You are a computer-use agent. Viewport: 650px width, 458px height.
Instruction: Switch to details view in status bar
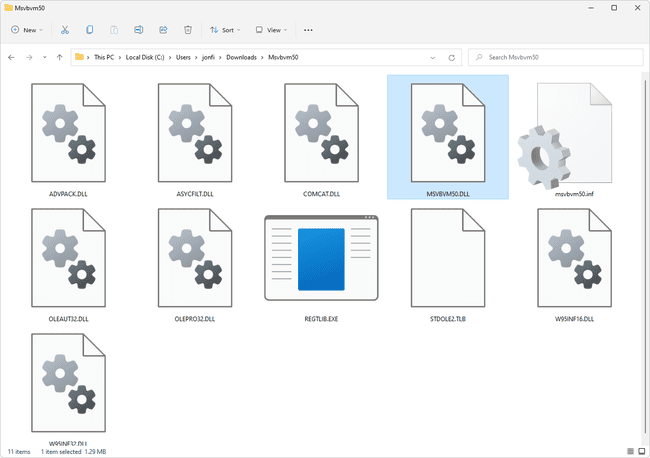coord(631,451)
